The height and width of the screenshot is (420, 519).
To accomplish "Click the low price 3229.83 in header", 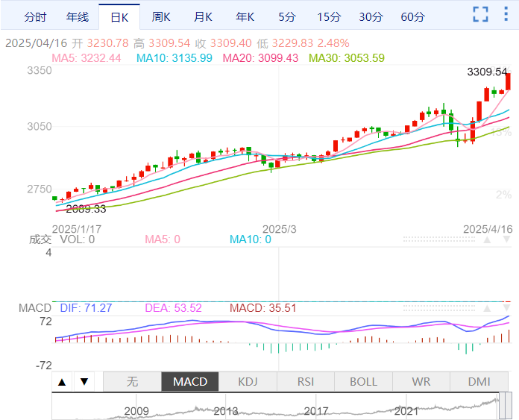I will (292, 43).
